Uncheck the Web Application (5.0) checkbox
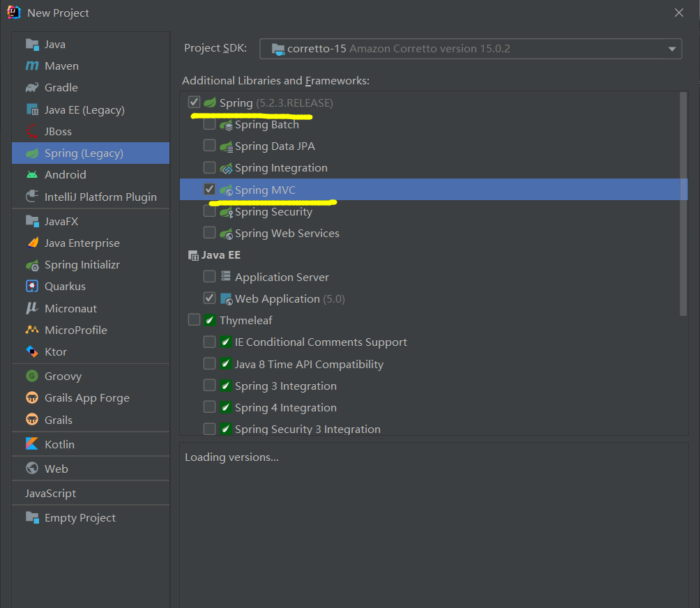700x608 pixels. (x=209, y=298)
